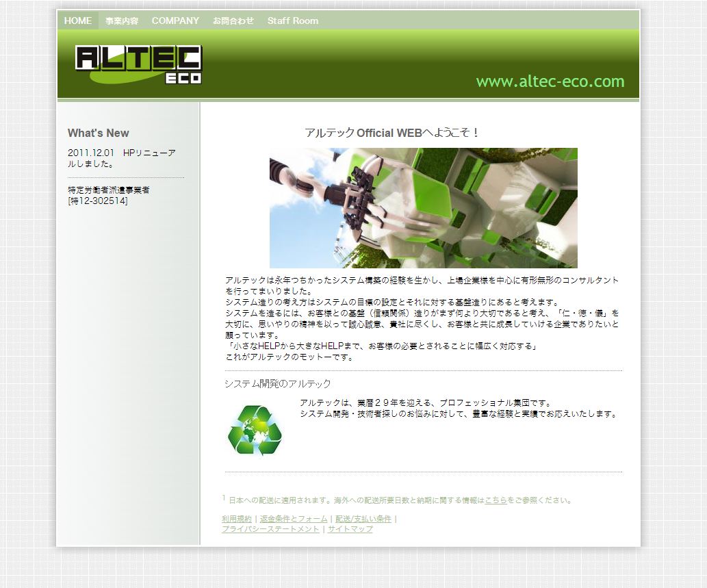Select お問合わせ in the navigation bar
The width and height of the screenshot is (707, 588).
click(x=233, y=21)
